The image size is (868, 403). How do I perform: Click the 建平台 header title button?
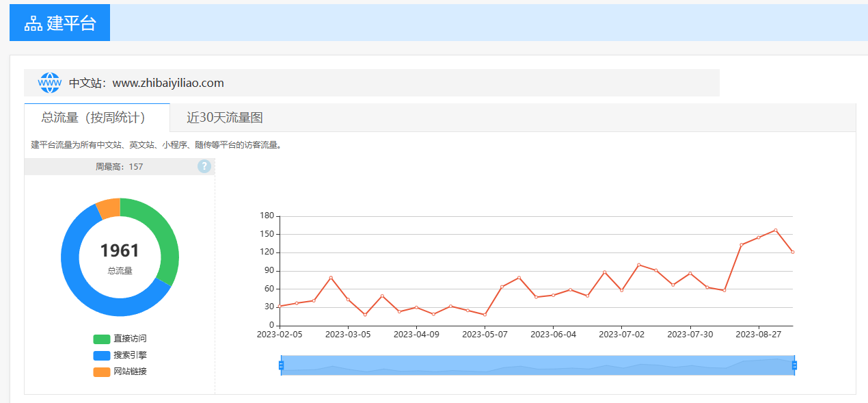(59, 23)
